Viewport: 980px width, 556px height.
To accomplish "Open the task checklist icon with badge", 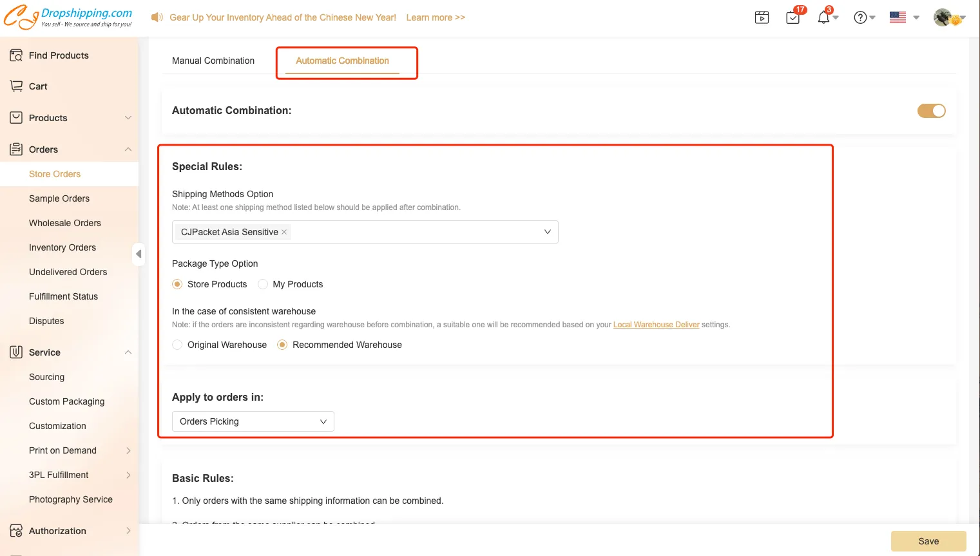I will click(793, 17).
